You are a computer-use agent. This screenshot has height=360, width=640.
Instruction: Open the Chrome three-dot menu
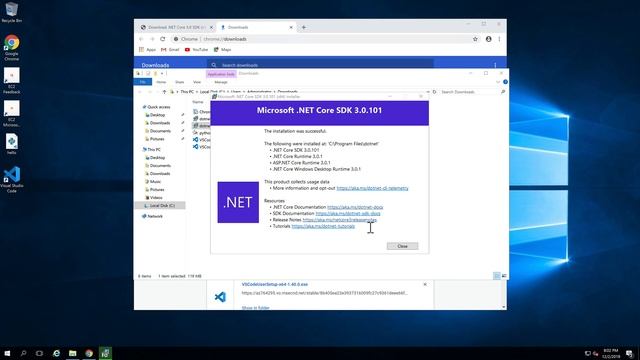[499, 39]
